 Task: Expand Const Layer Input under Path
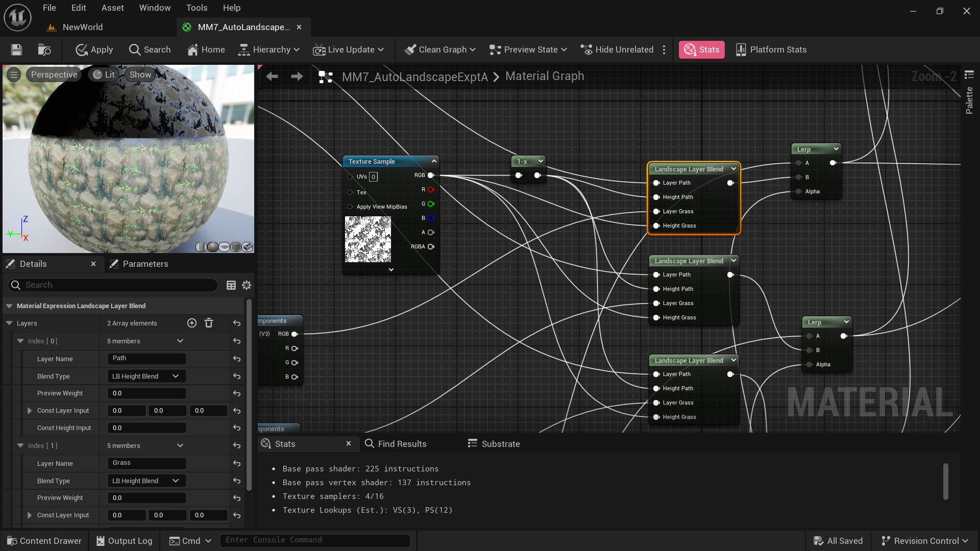30,411
